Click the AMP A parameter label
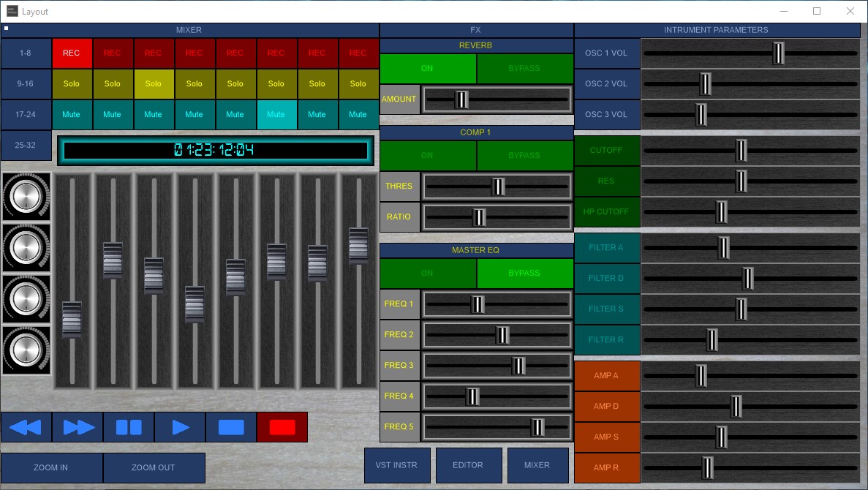 [x=607, y=375]
